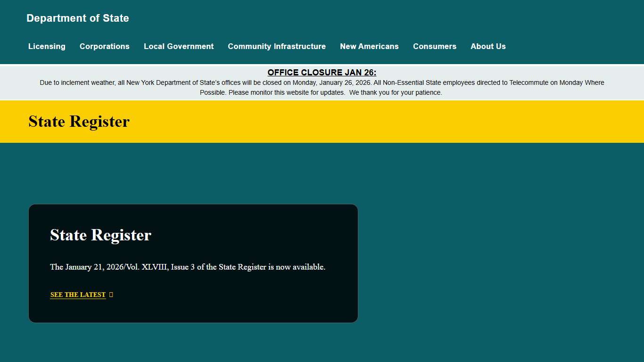644x362 pixels.
Task: Click the Department of State home link
Action: coord(78,18)
